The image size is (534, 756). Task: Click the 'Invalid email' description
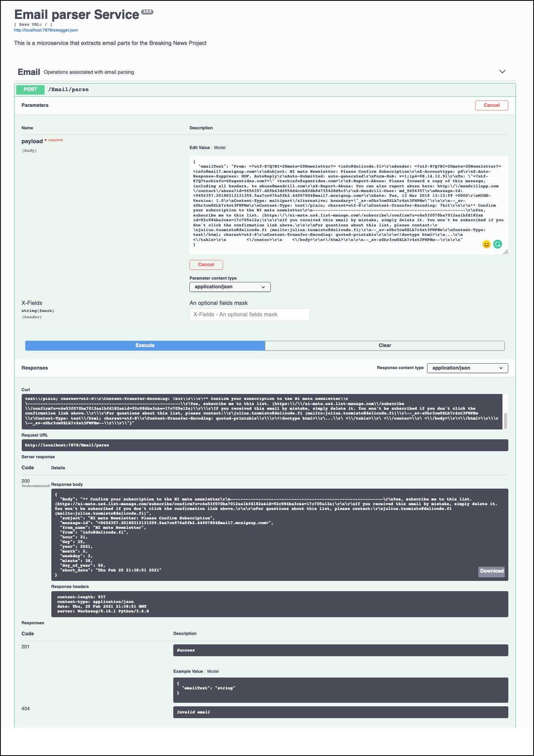341,712
